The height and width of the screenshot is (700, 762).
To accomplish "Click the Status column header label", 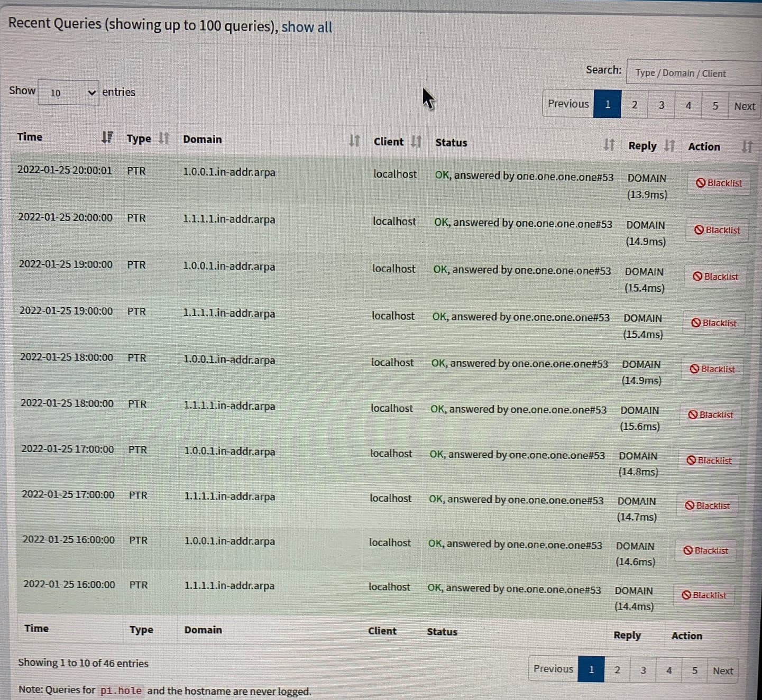I will click(x=451, y=142).
